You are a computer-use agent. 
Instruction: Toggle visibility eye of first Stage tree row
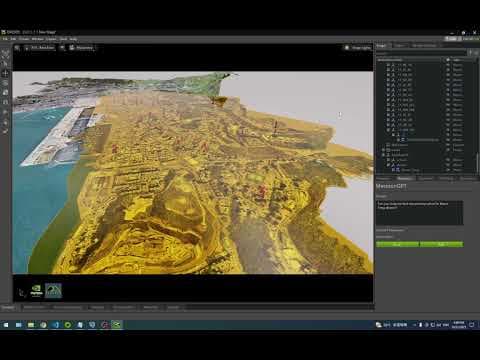pos(448,65)
